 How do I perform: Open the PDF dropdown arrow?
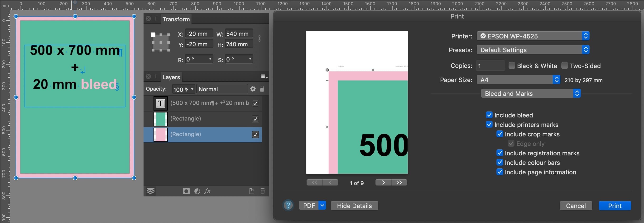coord(322,205)
